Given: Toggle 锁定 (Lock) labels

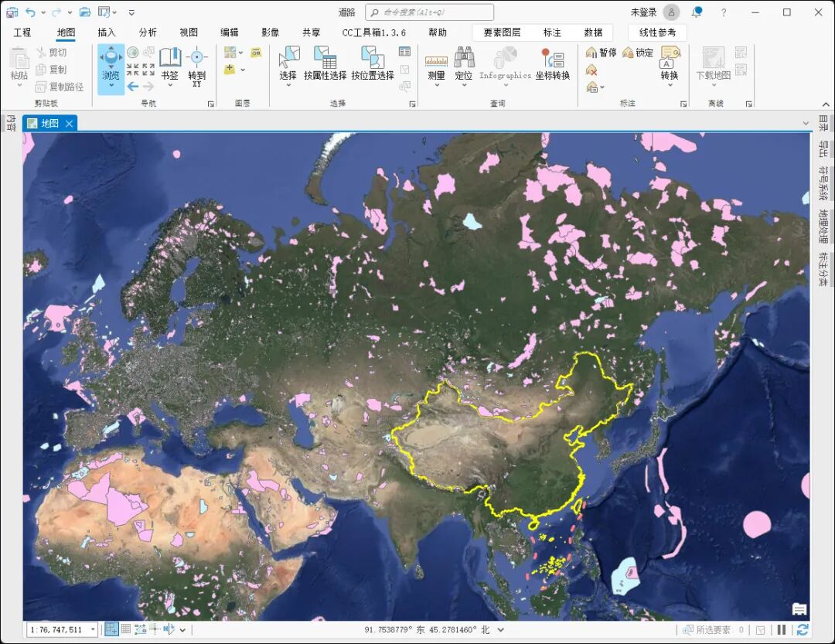Looking at the screenshot, I should pos(638,53).
